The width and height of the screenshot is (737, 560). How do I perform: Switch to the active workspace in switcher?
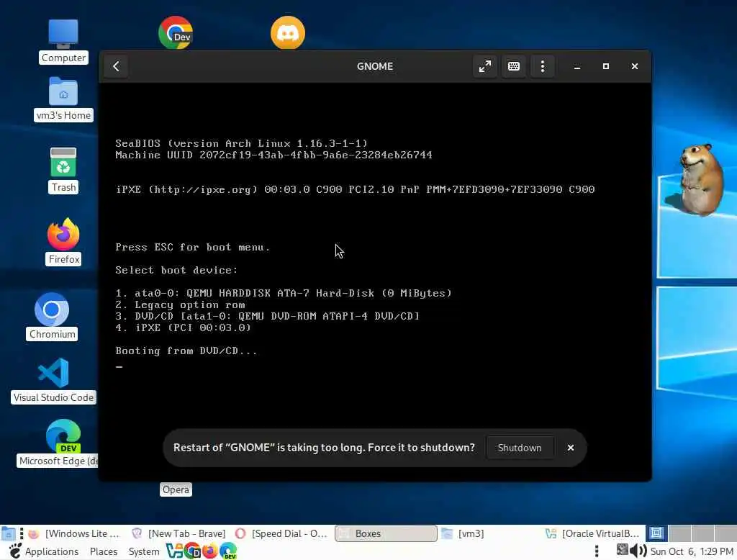(656, 533)
